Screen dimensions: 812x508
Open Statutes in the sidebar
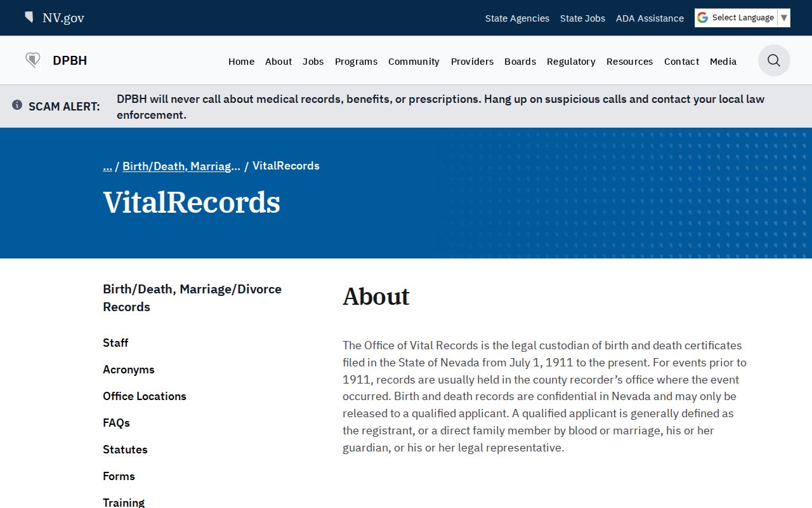pos(125,450)
